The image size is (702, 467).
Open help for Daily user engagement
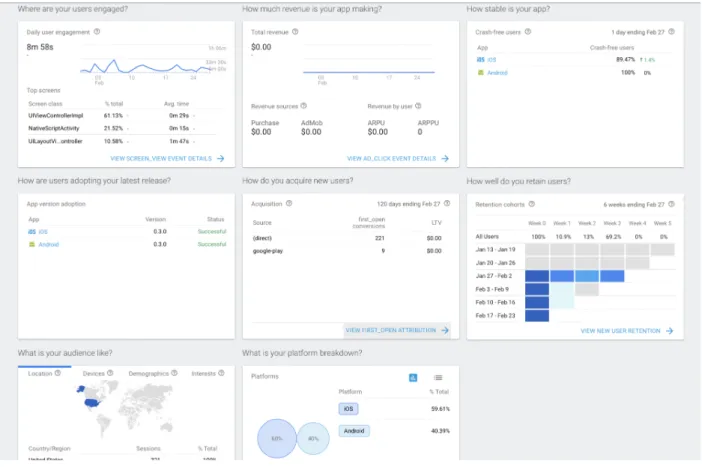point(97,32)
